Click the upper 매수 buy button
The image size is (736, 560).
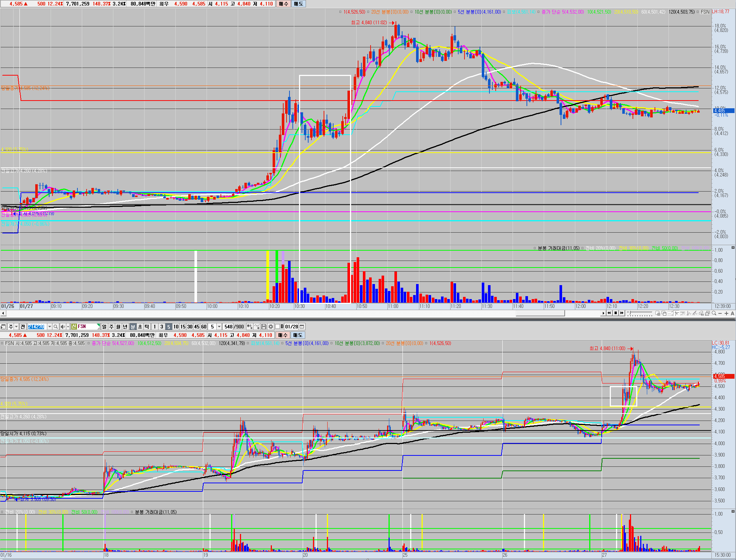283,4
